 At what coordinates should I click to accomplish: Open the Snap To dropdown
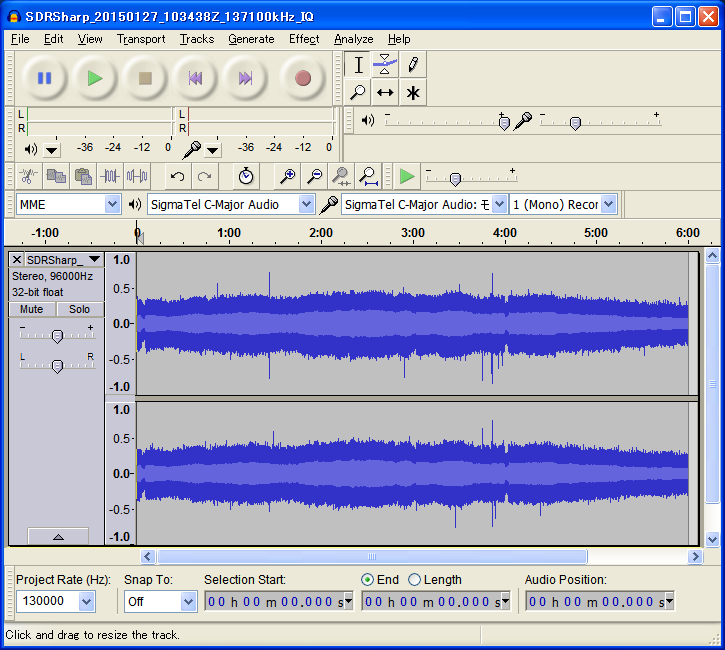click(x=188, y=601)
